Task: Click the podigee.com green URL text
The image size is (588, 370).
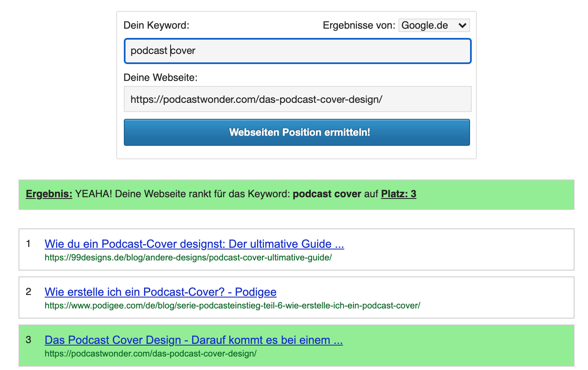Action: (x=233, y=306)
